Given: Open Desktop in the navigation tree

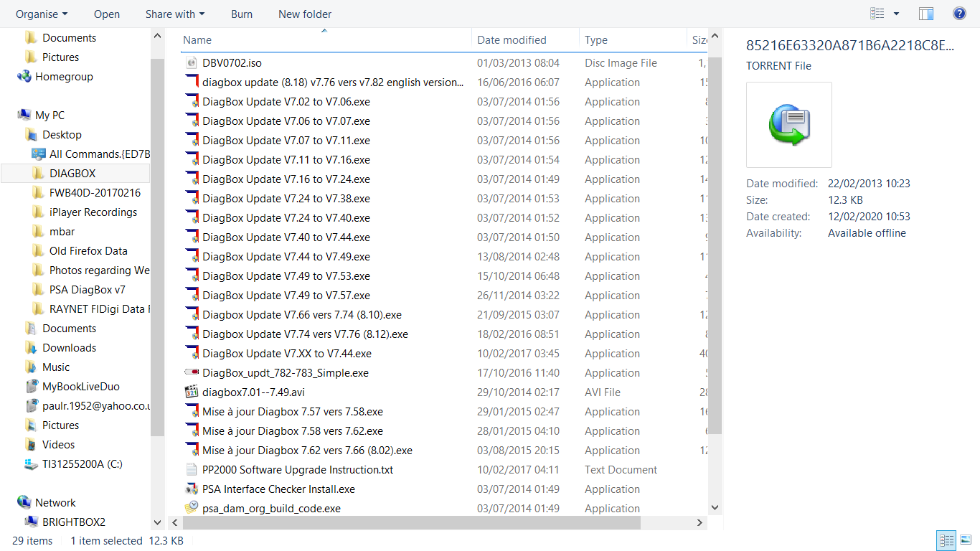Looking at the screenshot, I should coord(62,135).
